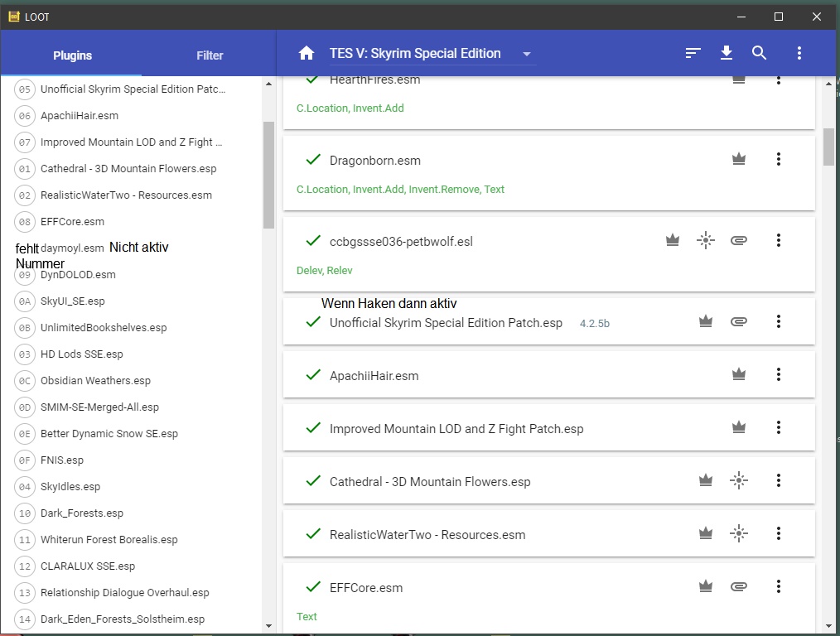840x636 pixels.
Task: Click checkmark beside Cathedral - 3D Mountain Flowers.esp
Action: pos(313,481)
